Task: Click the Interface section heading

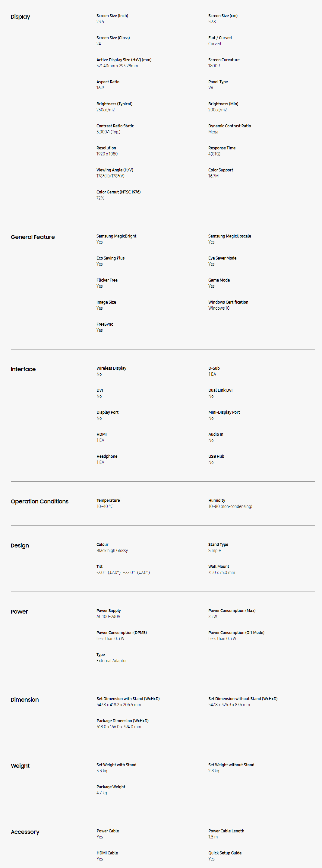Action: [23, 369]
